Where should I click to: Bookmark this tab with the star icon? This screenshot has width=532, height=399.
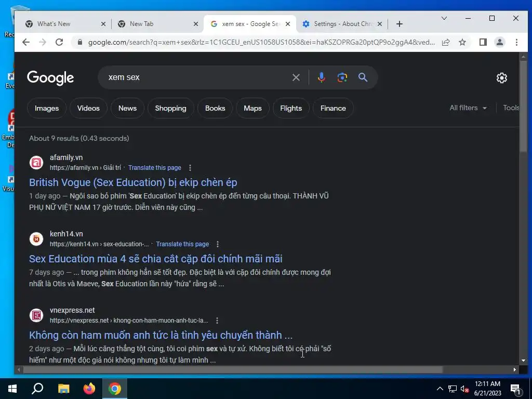[462, 42]
